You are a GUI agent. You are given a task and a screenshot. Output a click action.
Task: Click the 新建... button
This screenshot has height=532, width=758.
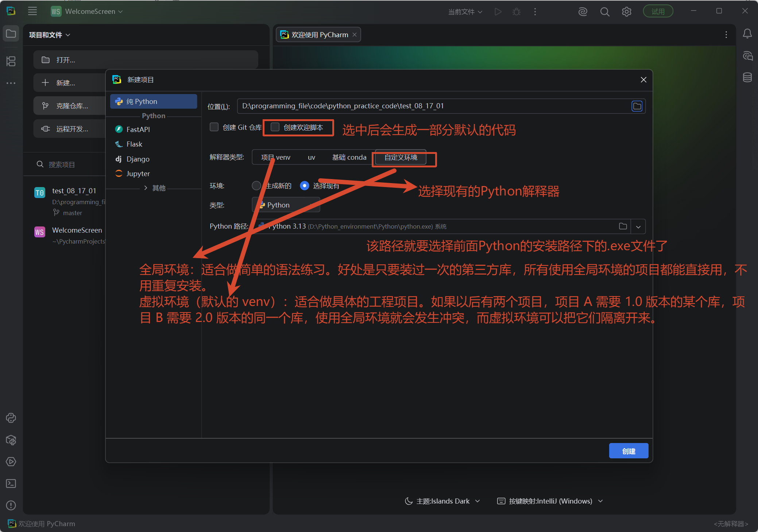[x=69, y=83]
